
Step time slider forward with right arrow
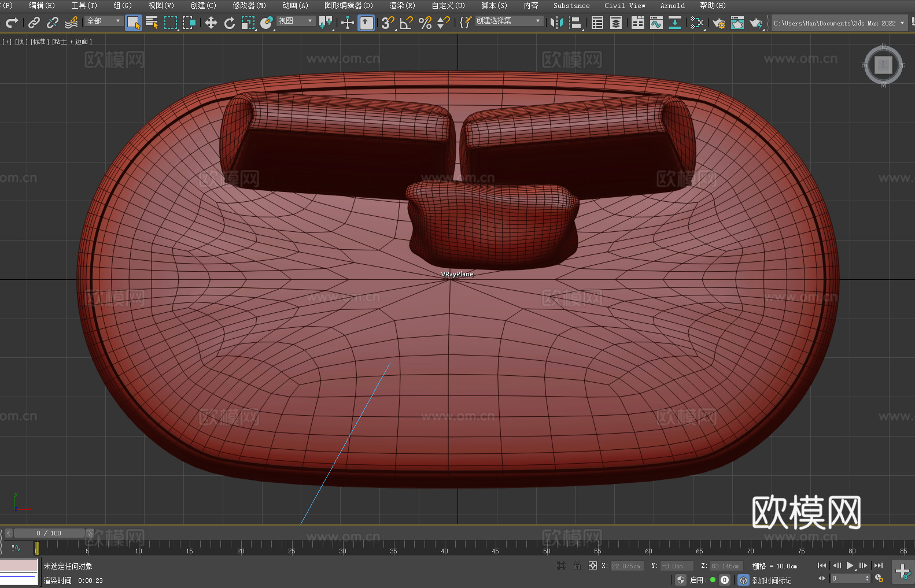tap(90, 533)
